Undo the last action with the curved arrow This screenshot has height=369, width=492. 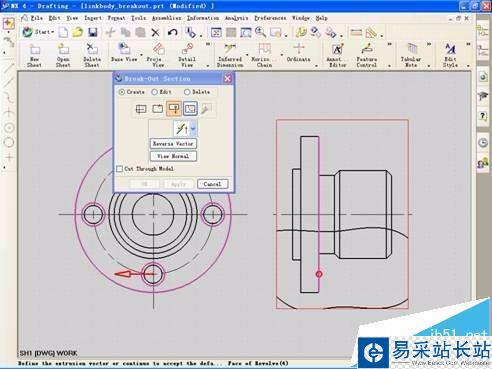click(x=173, y=33)
